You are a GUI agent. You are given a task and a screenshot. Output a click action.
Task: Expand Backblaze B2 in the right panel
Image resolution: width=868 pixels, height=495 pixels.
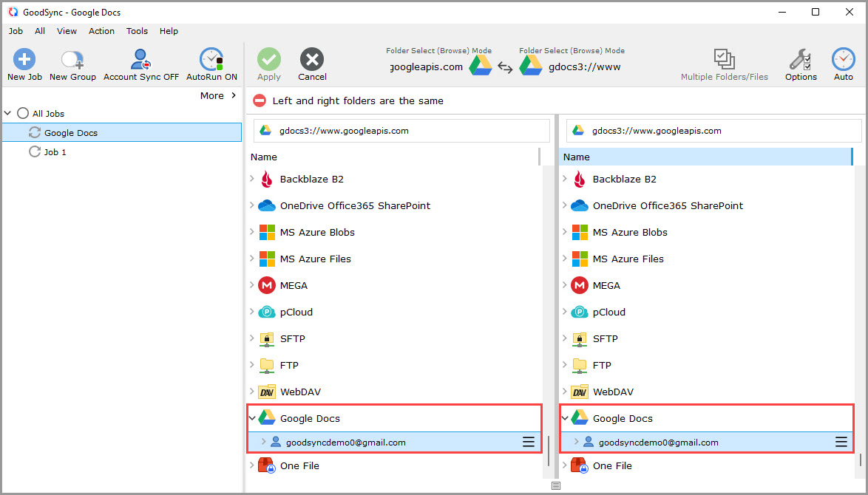pyautogui.click(x=565, y=179)
